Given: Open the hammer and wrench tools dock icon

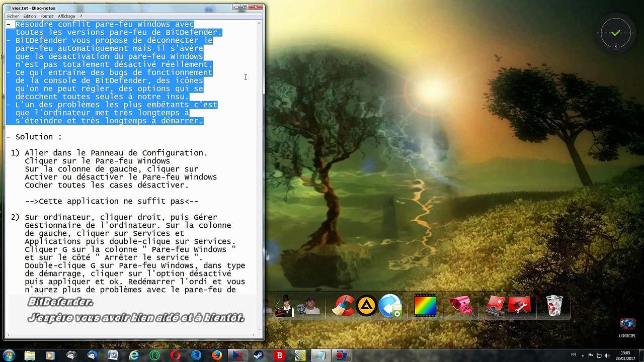Looking at the screenshot, I should pyautogui.click(x=519, y=306).
